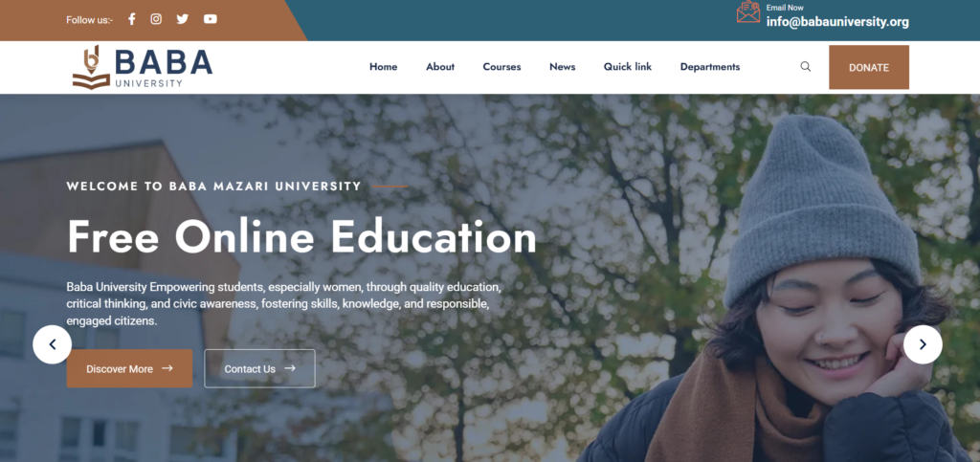
Task: Open the About menu item
Action: (x=440, y=67)
